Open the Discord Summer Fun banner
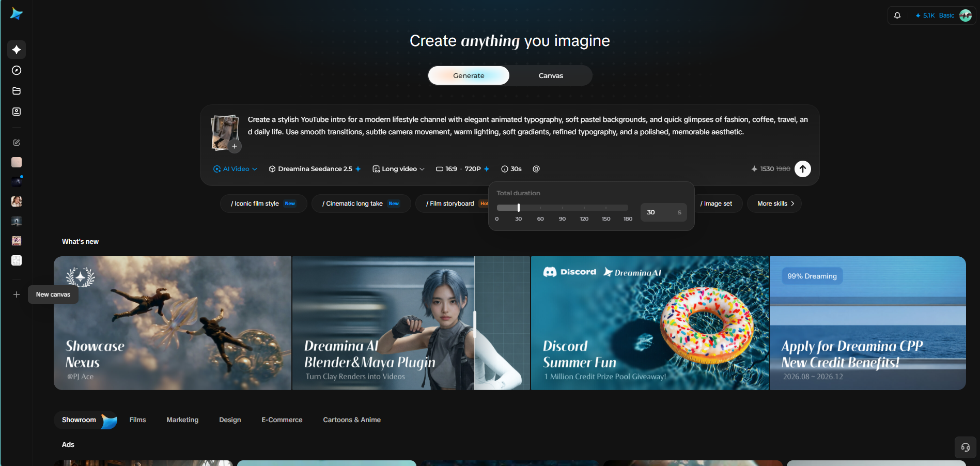This screenshot has width=980, height=466. point(650,323)
